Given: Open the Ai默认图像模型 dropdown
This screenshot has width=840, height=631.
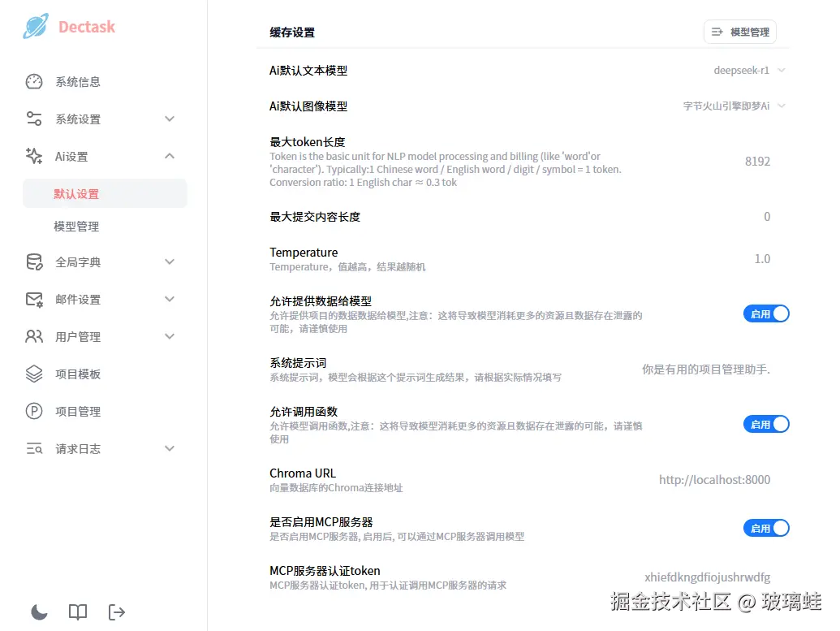Looking at the screenshot, I should coord(734,106).
